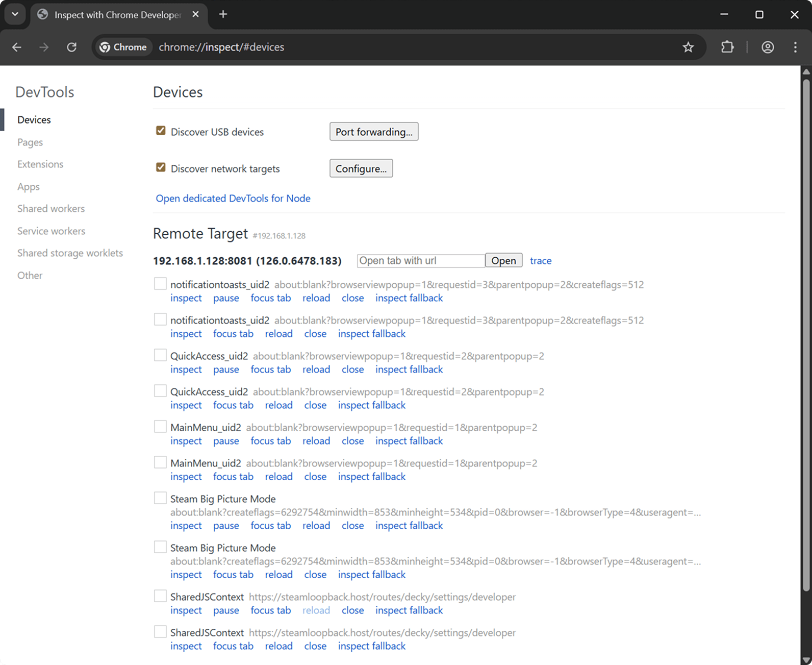Open the Port forwarding dialog
This screenshot has width=812, height=665.
point(373,132)
